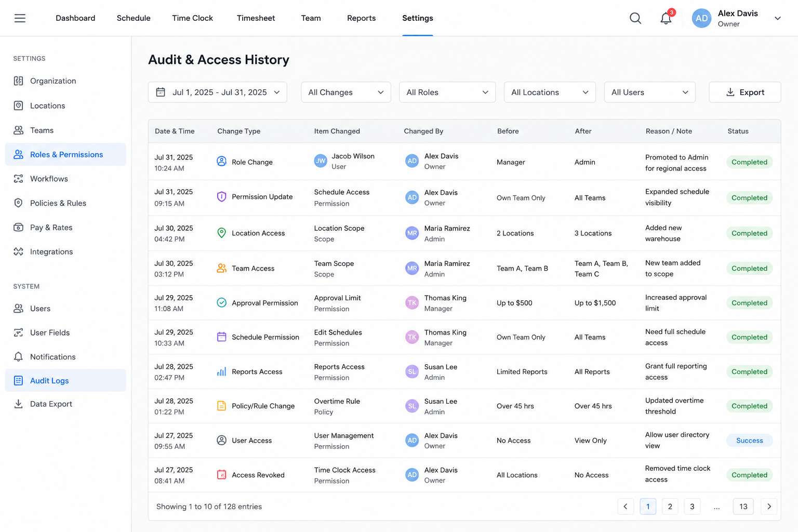798x532 pixels.
Task: Click the Workflows sidebar icon
Action: pyautogui.click(x=18, y=179)
